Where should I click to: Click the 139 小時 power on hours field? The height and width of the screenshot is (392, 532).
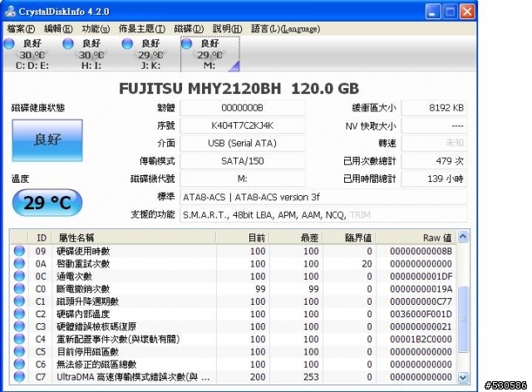434,179
